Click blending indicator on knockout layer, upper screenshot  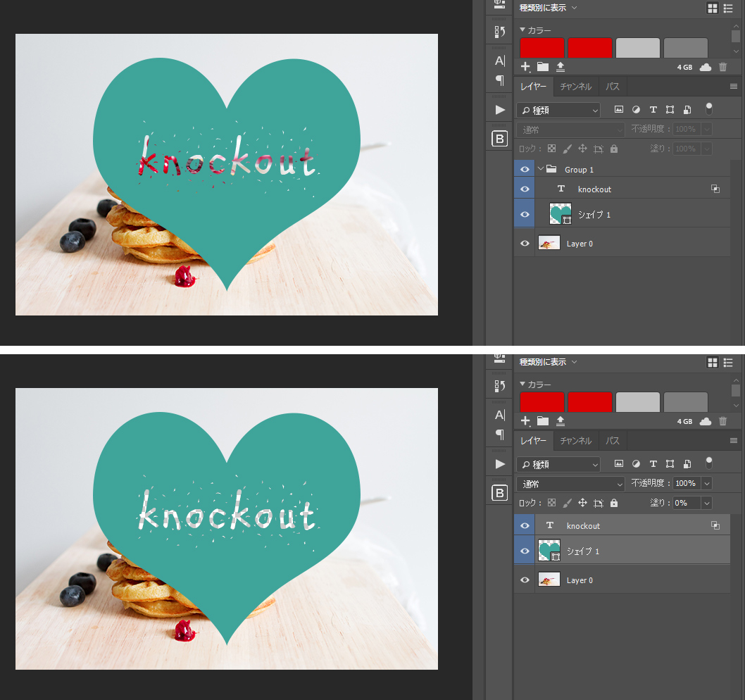tap(715, 189)
